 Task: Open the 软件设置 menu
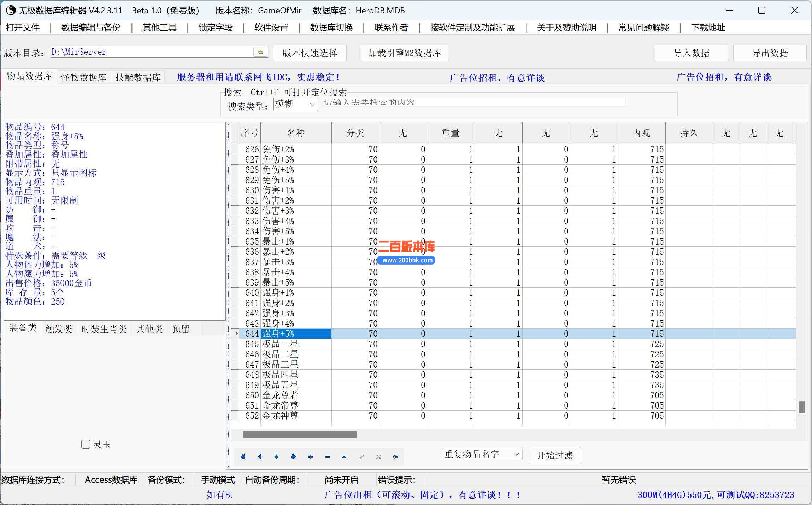[x=271, y=28]
